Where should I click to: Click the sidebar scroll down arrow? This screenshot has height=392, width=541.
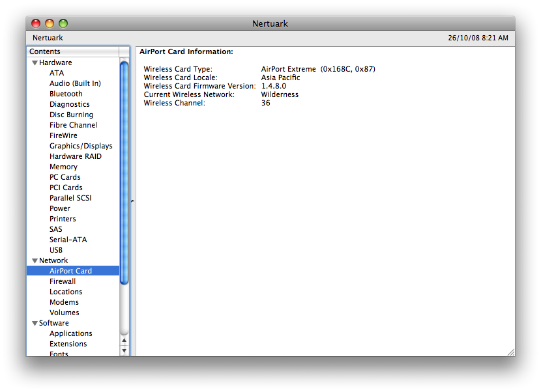click(x=124, y=351)
